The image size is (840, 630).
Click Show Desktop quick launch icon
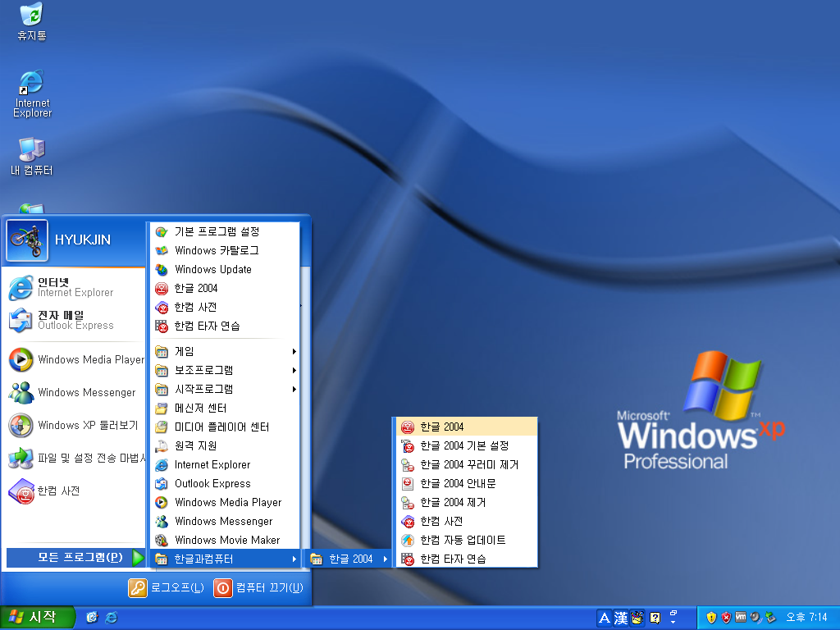click(x=92, y=618)
